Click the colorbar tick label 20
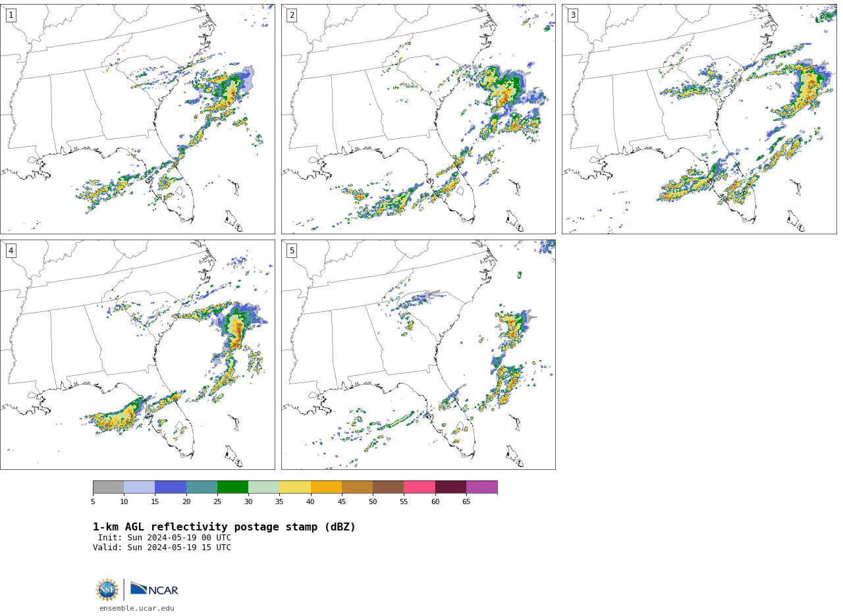Image resolution: width=843 pixels, height=616 pixels. pyautogui.click(x=186, y=502)
